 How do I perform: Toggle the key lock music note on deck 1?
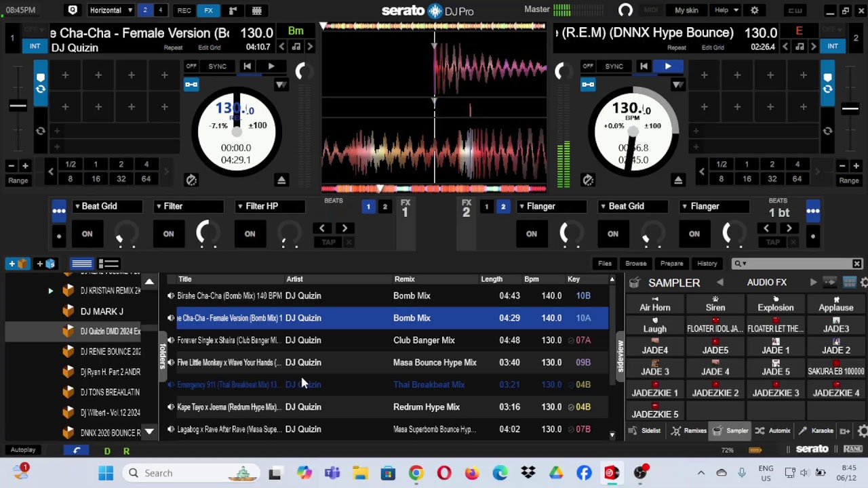(x=296, y=47)
